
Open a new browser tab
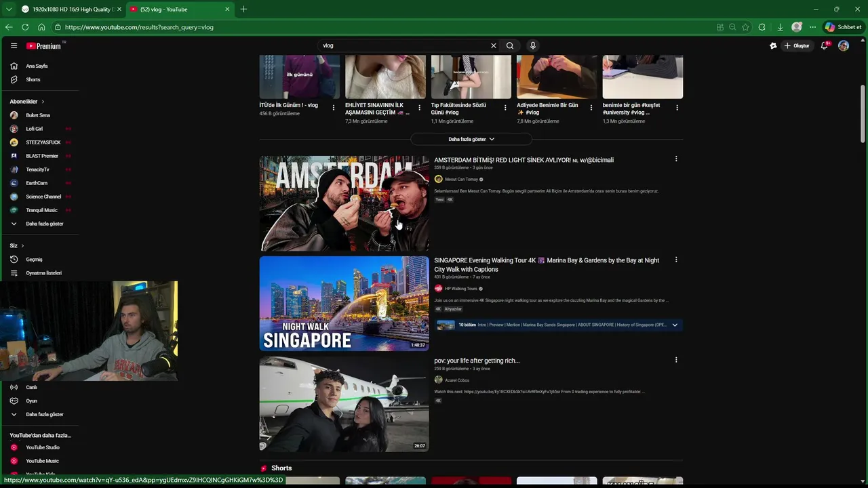point(243,9)
